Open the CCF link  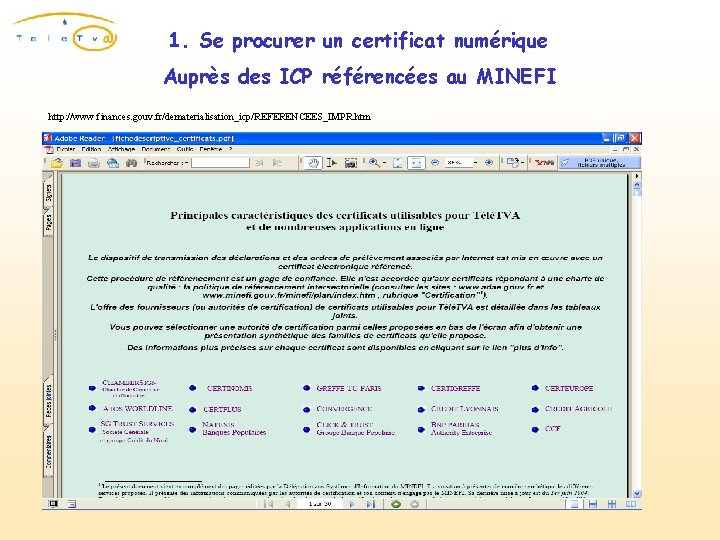552,429
